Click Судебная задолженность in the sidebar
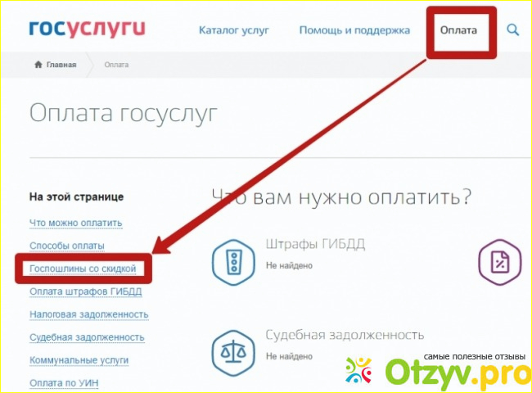The height and width of the screenshot is (393, 532). coord(87,337)
